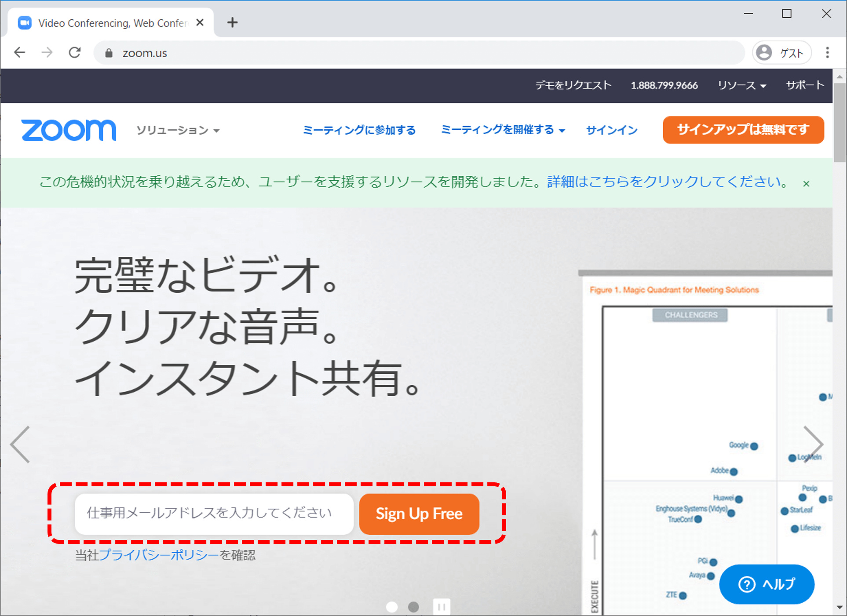Click the page refresh icon

pyautogui.click(x=74, y=53)
